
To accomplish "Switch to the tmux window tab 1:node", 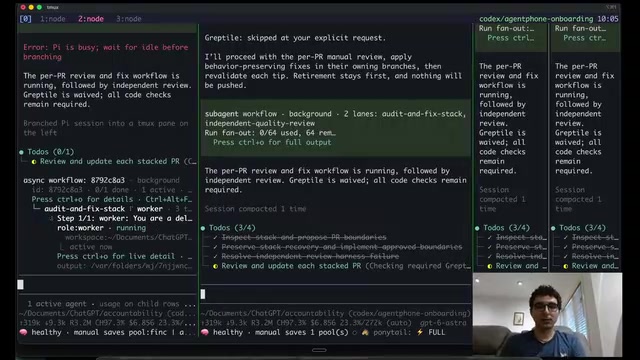I will click(x=53, y=19).
